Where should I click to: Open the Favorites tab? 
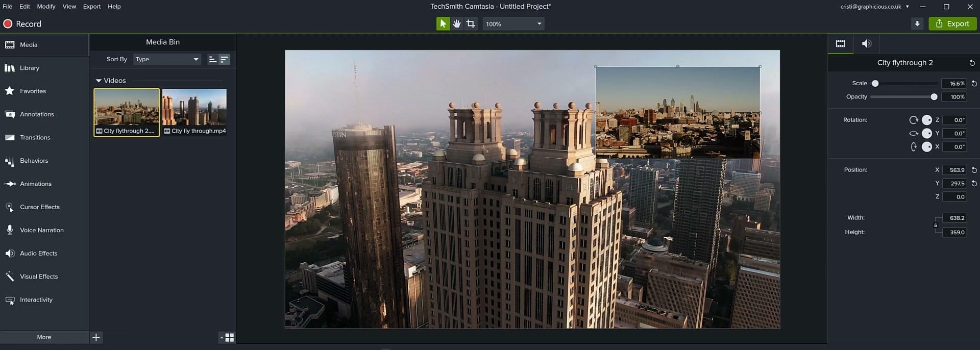pyautogui.click(x=44, y=91)
